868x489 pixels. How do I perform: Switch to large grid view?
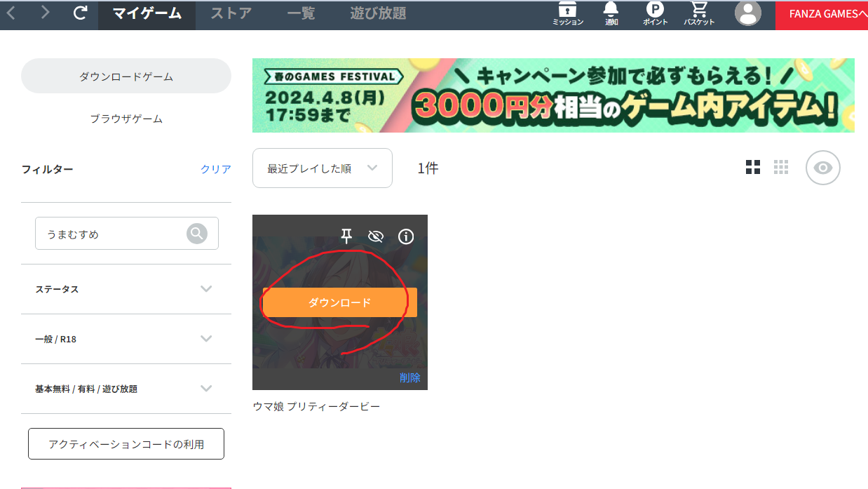pos(753,167)
